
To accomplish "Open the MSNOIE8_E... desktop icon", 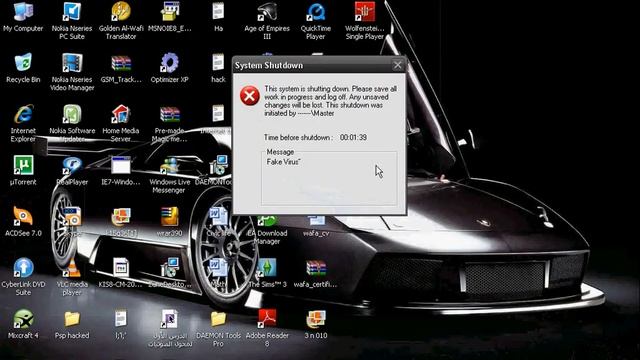I will click(x=169, y=12).
